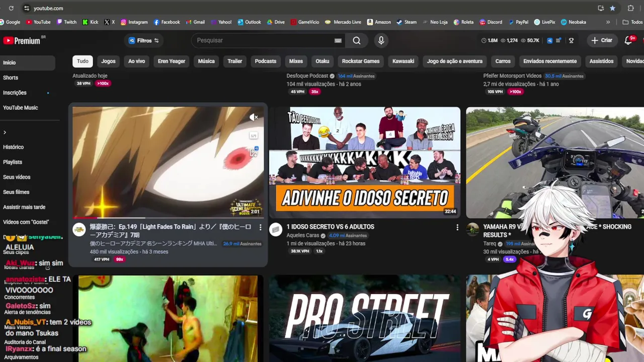
Task: Go to Início in the sidebar
Action: coord(28,62)
